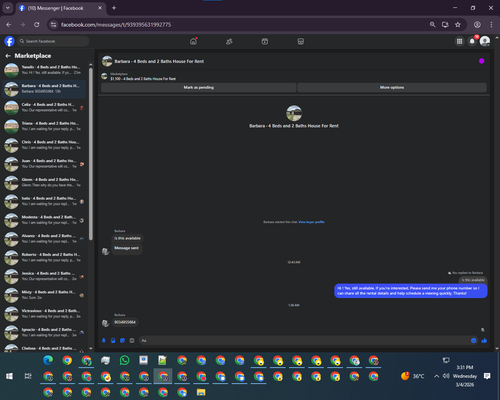Image resolution: width=500 pixels, height=400 pixels.
Task: Open the Jessica conversation
Action: [x=45, y=276]
